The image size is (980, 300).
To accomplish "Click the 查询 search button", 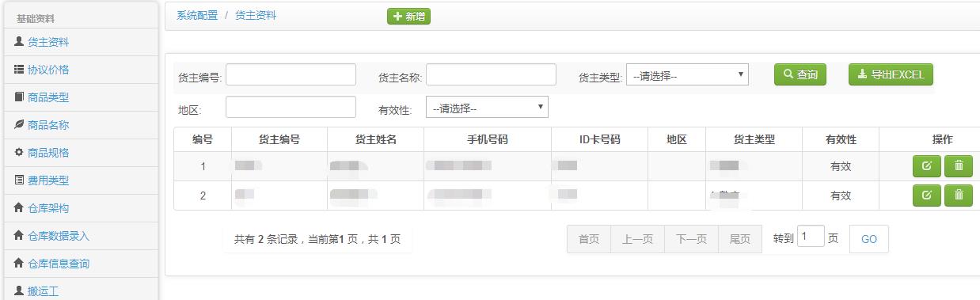I will pyautogui.click(x=800, y=74).
